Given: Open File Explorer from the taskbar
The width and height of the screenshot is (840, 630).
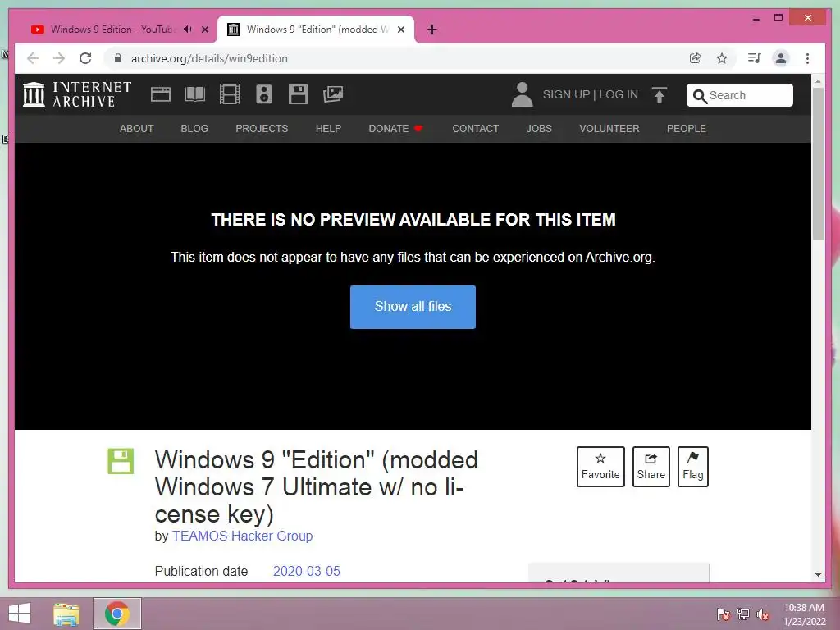Looking at the screenshot, I should pos(66,614).
